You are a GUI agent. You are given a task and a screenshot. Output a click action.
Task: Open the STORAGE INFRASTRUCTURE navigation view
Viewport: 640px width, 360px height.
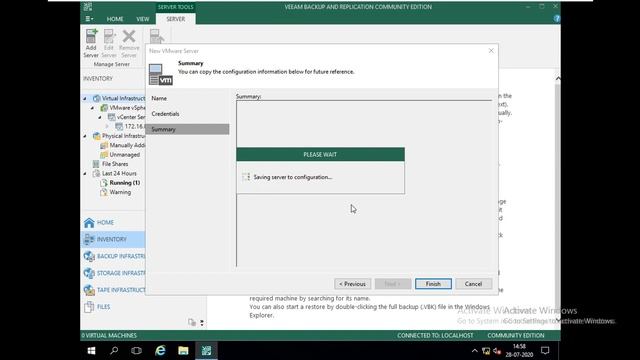pyautogui.click(x=113, y=273)
